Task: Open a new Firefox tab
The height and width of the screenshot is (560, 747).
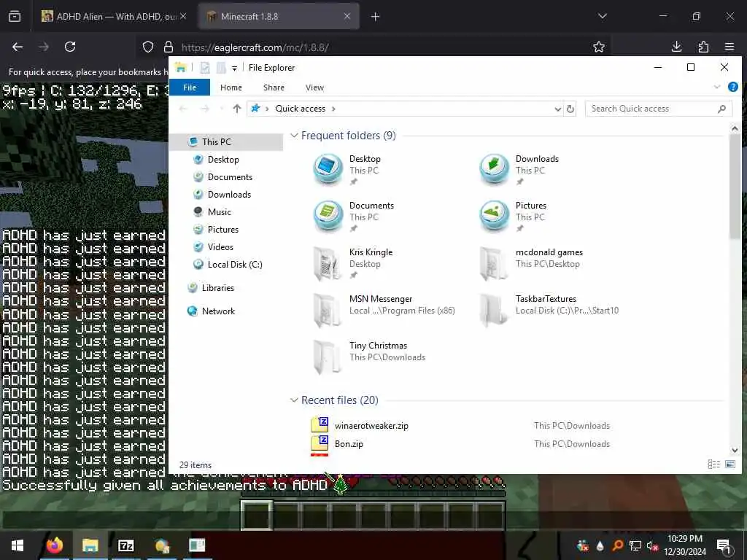Action: 376,17
